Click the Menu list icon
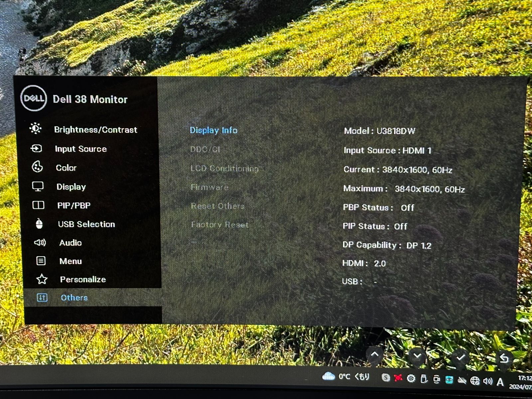Viewport: 532px width, 399px height. (x=41, y=261)
